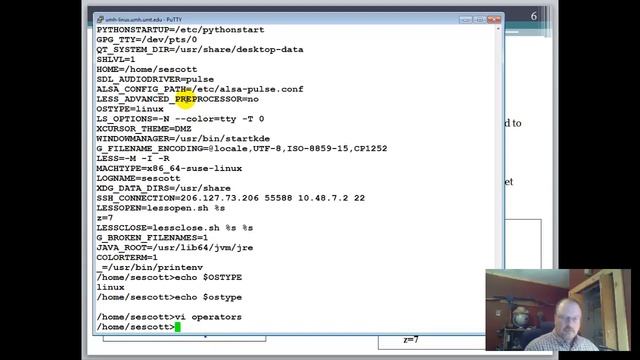Image resolution: width=640 pixels, height=360 pixels.
Task: Click the JAVA_ROOT=/usr/lib64/jvm/jre line
Action: click(x=175, y=247)
